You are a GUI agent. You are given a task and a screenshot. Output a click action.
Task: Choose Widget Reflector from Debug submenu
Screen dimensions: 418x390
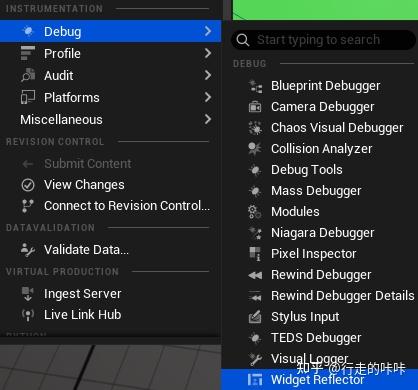pyautogui.click(x=319, y=379)
